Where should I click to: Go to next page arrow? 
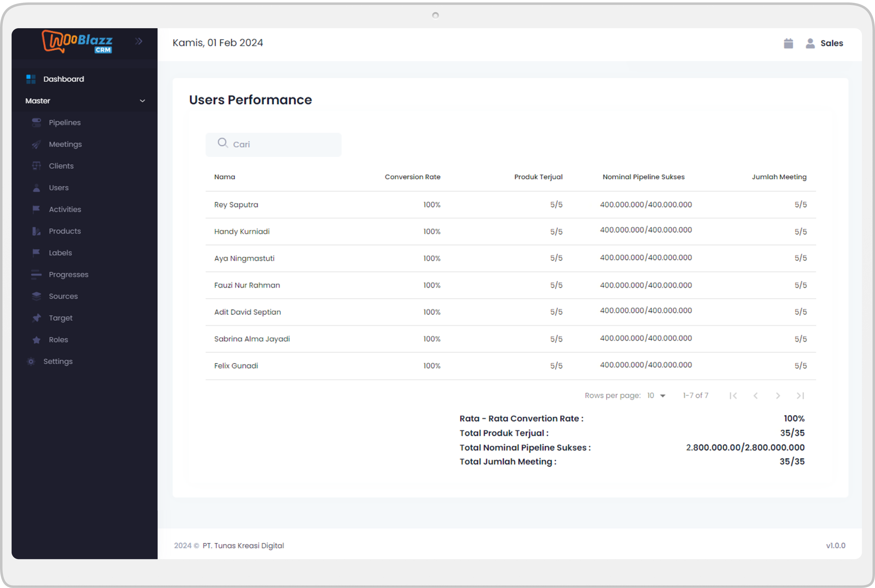click(778, 396)
